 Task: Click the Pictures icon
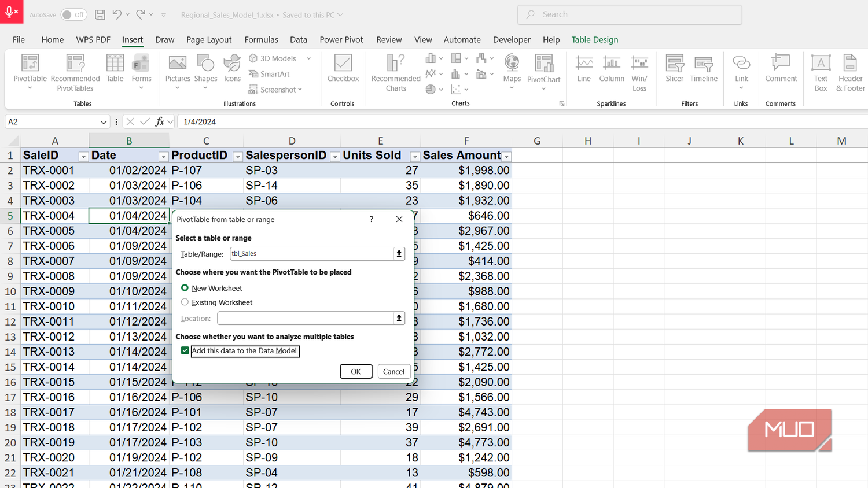point(178,62)
